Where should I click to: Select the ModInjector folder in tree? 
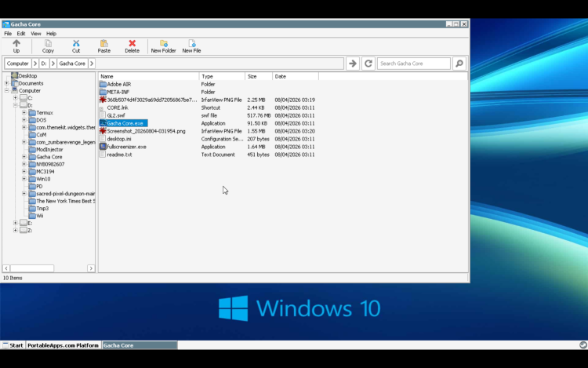coord(46,149)
